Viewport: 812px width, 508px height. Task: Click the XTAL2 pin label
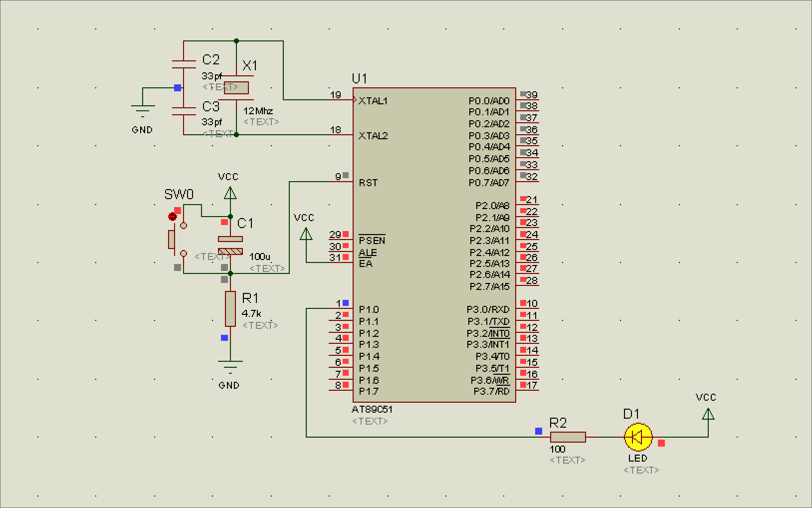coord(373,136)
